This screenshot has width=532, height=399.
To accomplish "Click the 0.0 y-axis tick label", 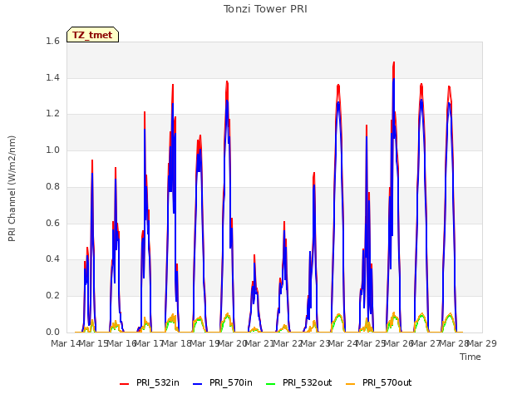I will point(52,332).
